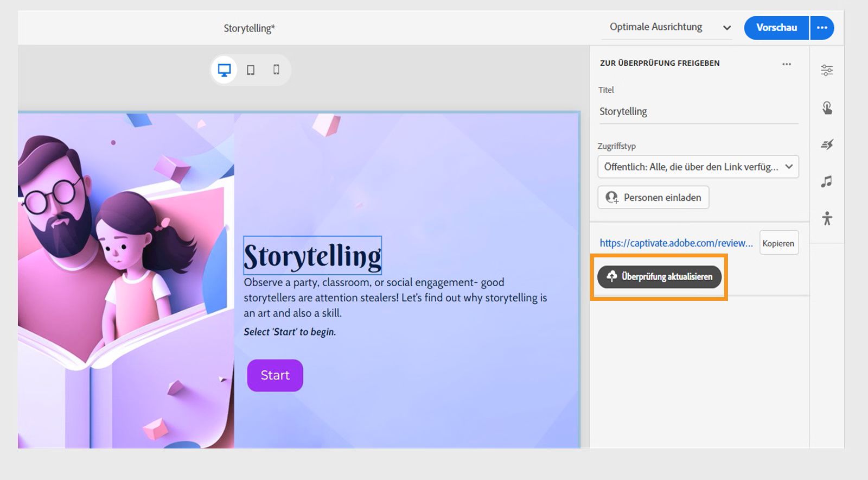Screen dimensions: 868x480
Task: Click the Storytelling* project title
Action: click(250, 28)
